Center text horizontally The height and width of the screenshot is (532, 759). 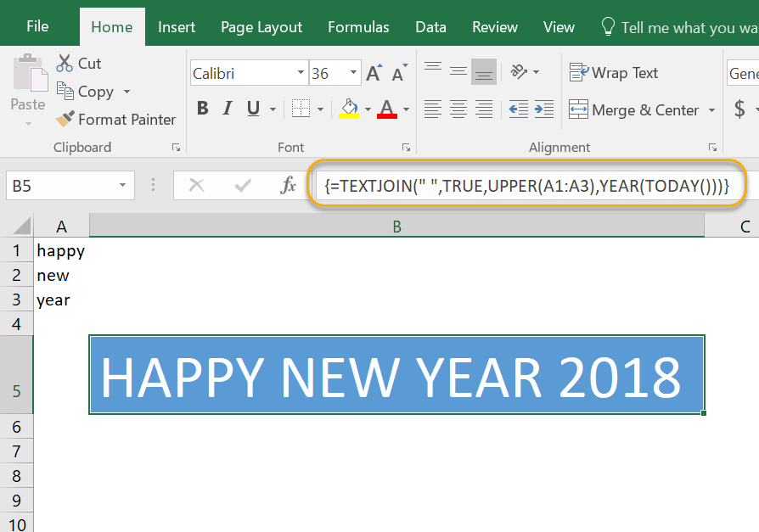tap(458, 109)
